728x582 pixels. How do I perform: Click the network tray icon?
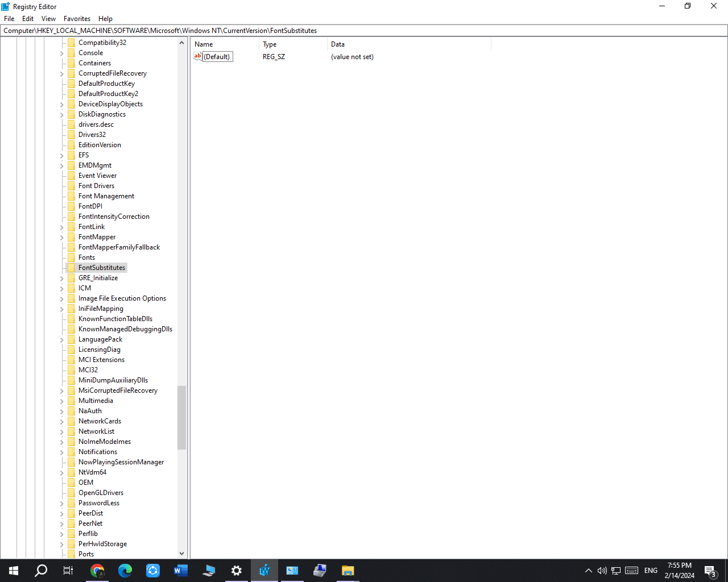[x=616, y=571]
